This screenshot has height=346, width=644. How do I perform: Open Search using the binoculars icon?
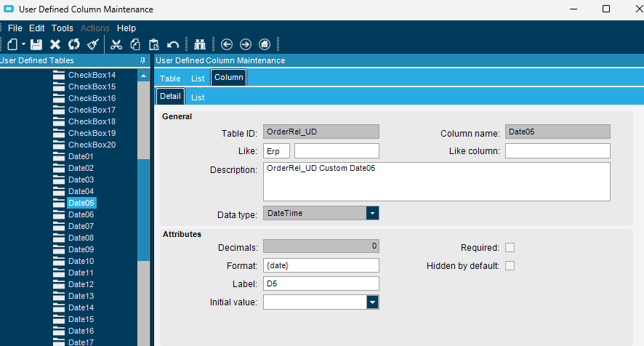coord(200,44)
